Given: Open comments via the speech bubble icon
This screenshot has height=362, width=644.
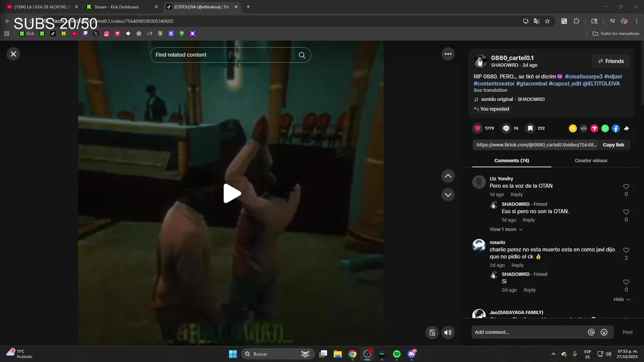Looking at the screenshot, I should (506, 128).
